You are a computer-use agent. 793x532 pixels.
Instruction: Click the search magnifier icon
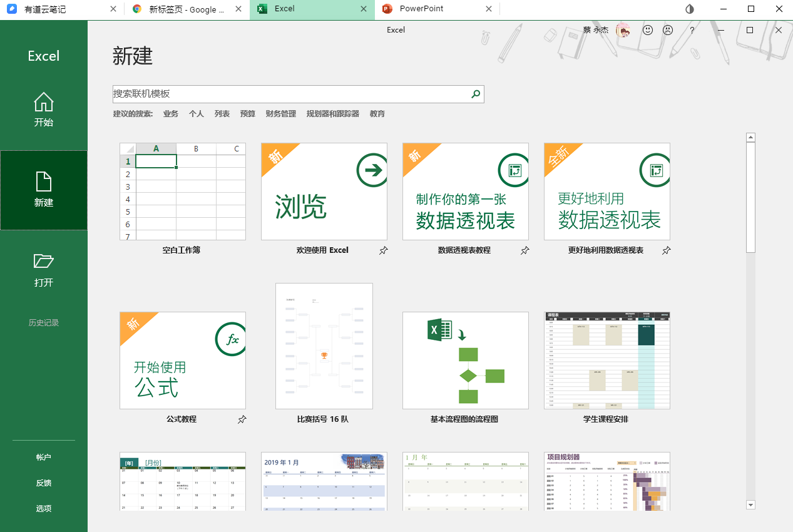pyautogui.click(x=476, y=94)
